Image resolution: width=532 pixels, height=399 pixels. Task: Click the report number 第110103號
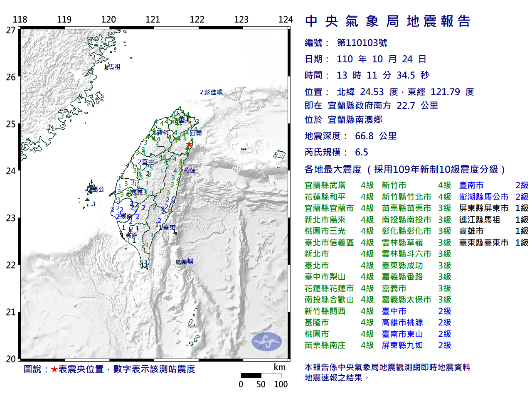click(362, 43)
